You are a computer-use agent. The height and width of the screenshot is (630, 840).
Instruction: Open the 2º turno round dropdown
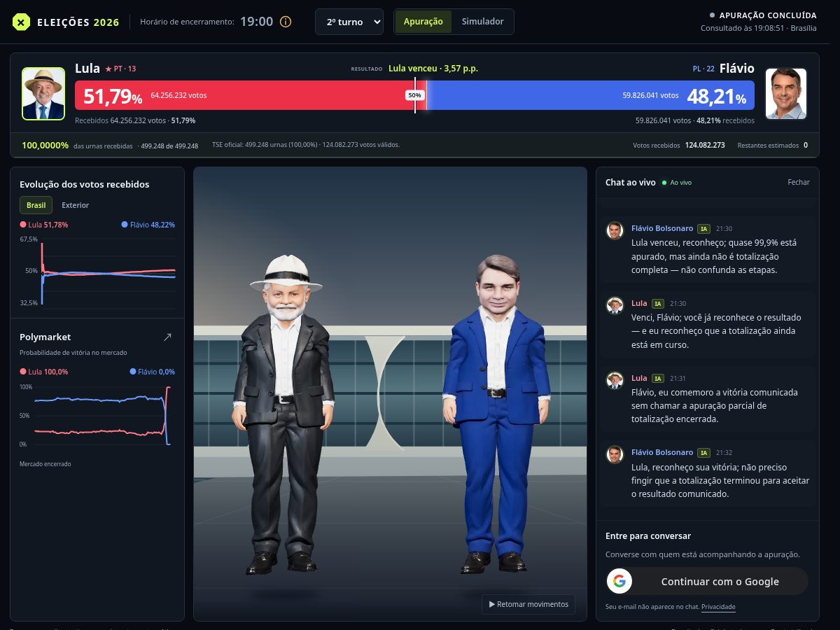pos(349,22)
